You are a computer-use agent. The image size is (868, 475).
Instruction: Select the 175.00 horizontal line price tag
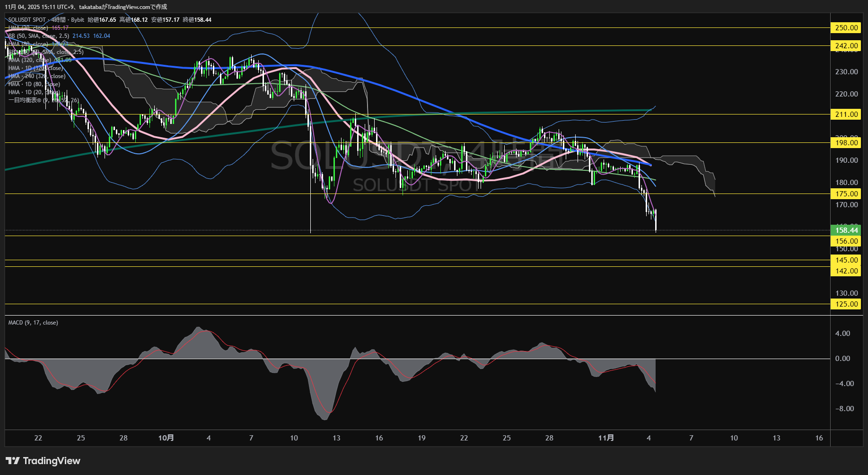click(x=846, y=194)
